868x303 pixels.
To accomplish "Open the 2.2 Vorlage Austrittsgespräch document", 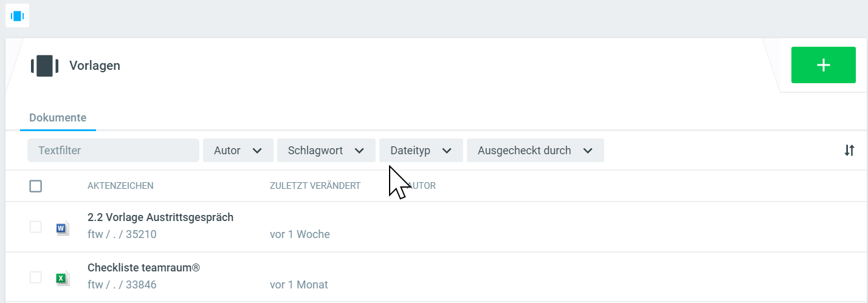I will click(160, 217).
